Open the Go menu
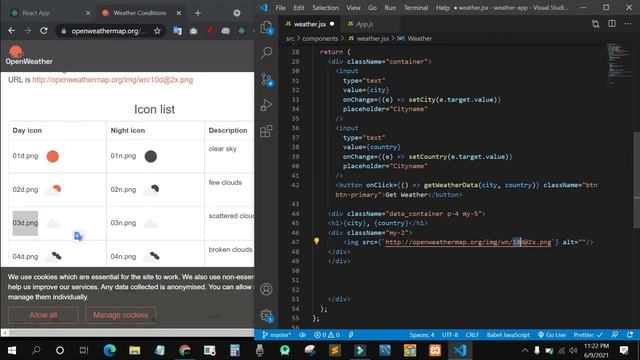This screenshot has width=640, height=360. 372,8
